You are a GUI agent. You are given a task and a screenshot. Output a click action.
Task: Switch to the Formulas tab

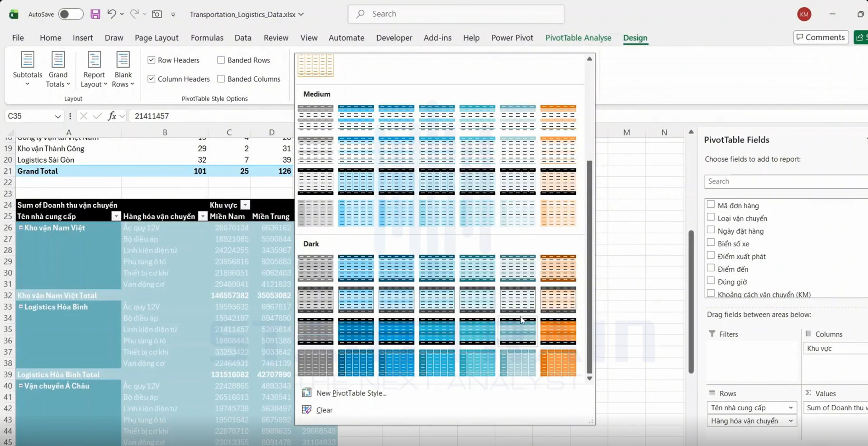pyautogui.click(x=207, y=38)
